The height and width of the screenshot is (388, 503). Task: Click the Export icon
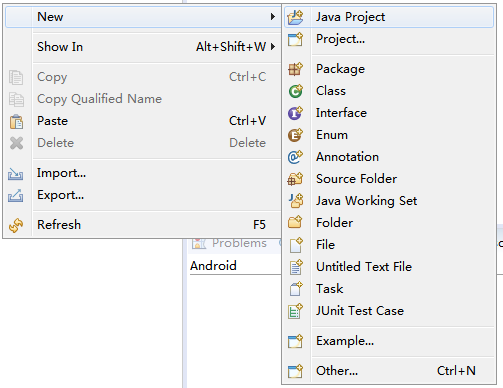point(16,196)
